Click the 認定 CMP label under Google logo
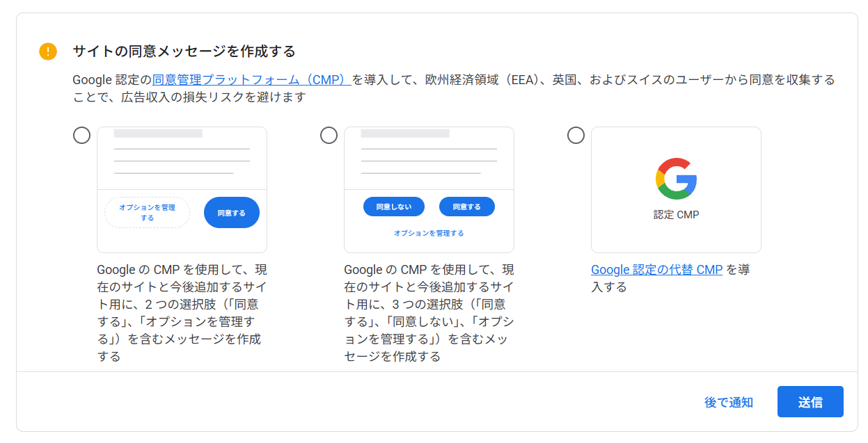The width and height of the screenshot is (868, 443). click(676, 215)
